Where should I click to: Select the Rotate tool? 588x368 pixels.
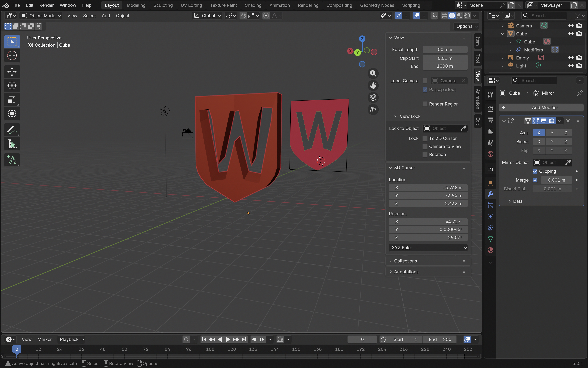12,85
